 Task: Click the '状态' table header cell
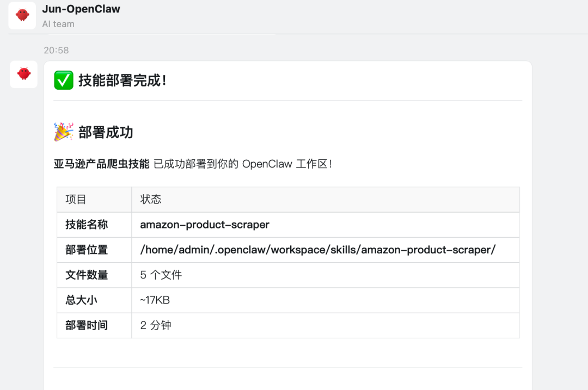(326, 199)
